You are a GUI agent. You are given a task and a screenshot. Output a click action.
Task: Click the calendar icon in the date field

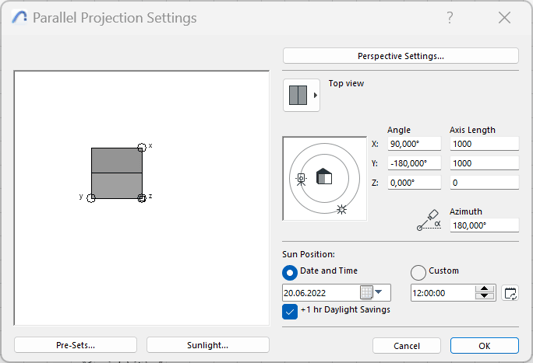(x=366, y=292)
